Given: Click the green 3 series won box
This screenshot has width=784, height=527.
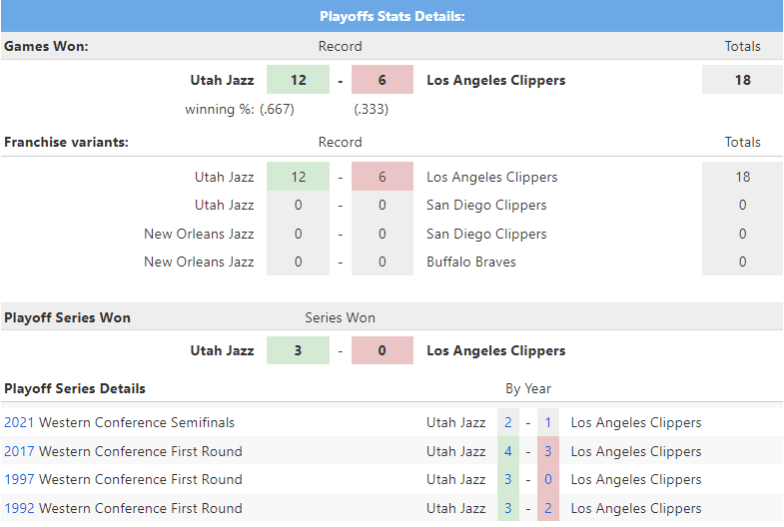Looking at the screenshot, I should (x=298, y=351).
